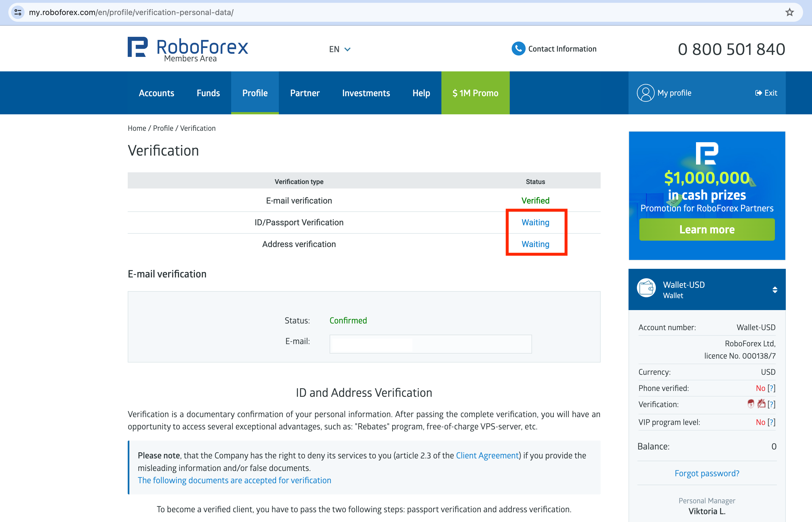The width and height of the screenshot is (812, 522).
Task: Go to the Investments menu tab
Action: coord(366,93)
